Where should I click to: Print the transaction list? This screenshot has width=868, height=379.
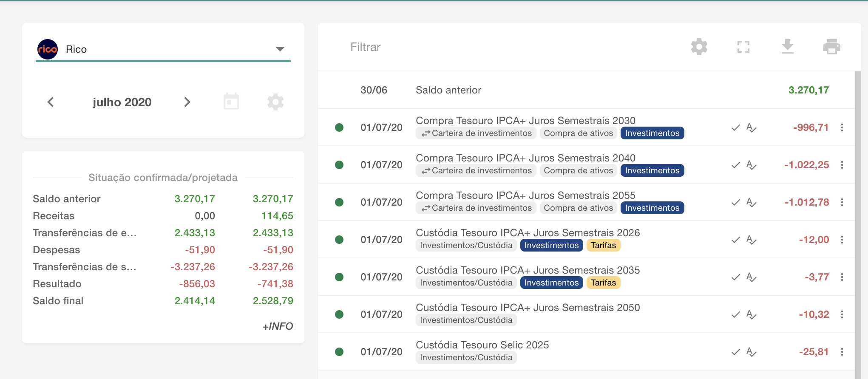pos(831,47)
